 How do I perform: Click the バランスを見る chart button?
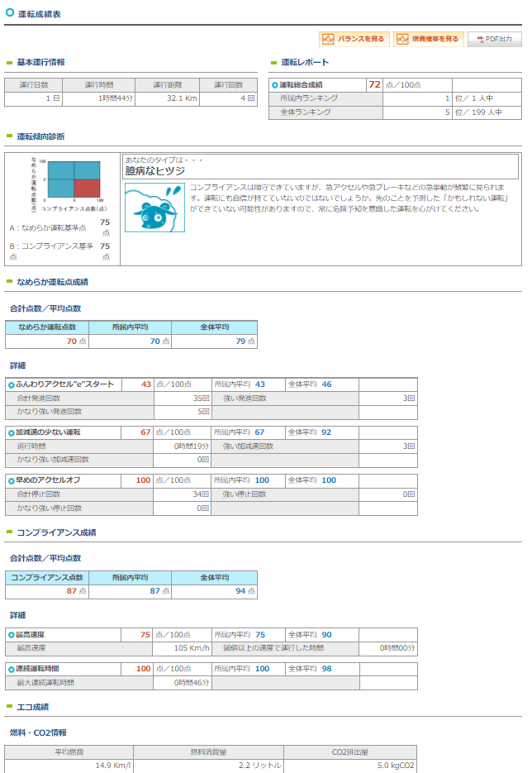pos(354,39)
